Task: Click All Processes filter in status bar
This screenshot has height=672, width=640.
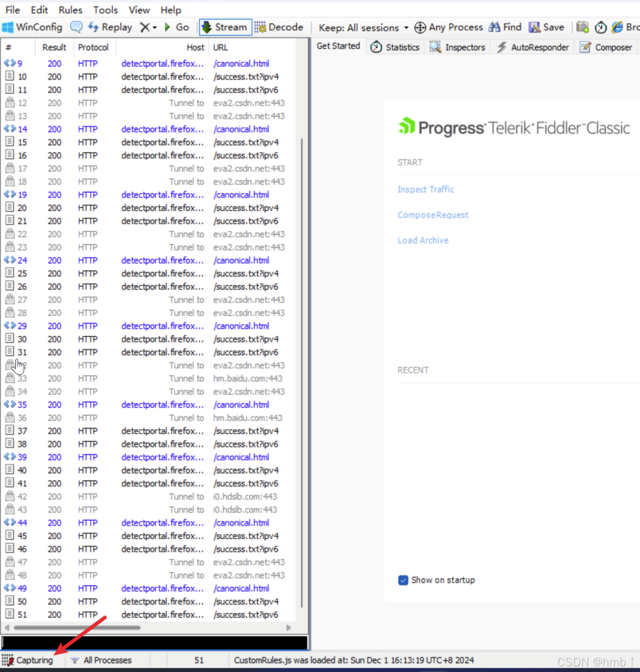Action: tap(101, 660)
